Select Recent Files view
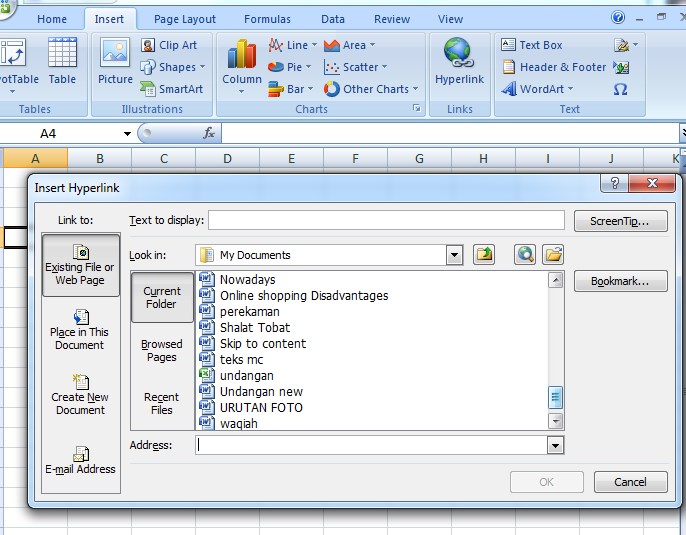686x535 pixels. (x=162, y=403)
